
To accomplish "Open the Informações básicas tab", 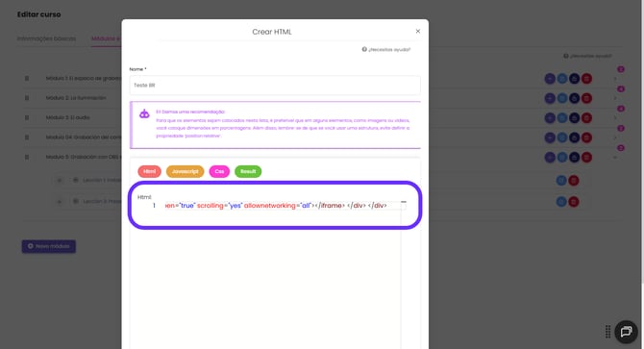I will [46, 38].
